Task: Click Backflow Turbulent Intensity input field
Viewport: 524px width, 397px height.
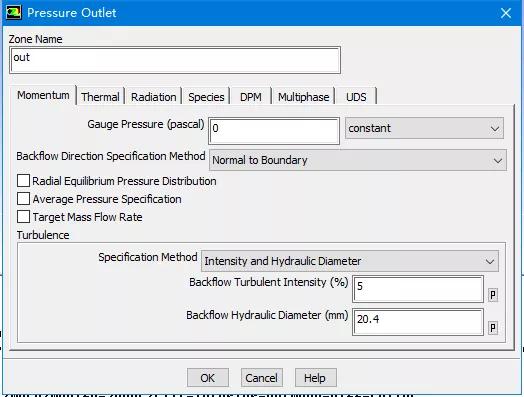Action: (x=418, y=289)
